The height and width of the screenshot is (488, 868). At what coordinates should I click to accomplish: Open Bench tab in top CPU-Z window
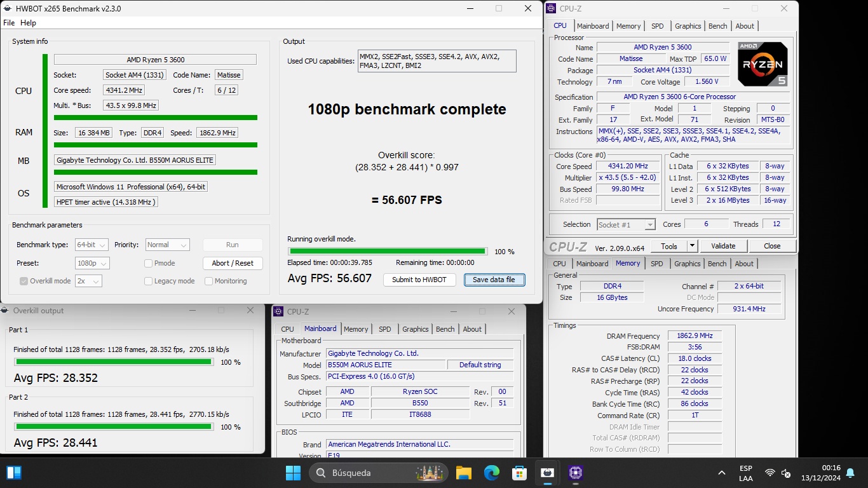[718, 26]
